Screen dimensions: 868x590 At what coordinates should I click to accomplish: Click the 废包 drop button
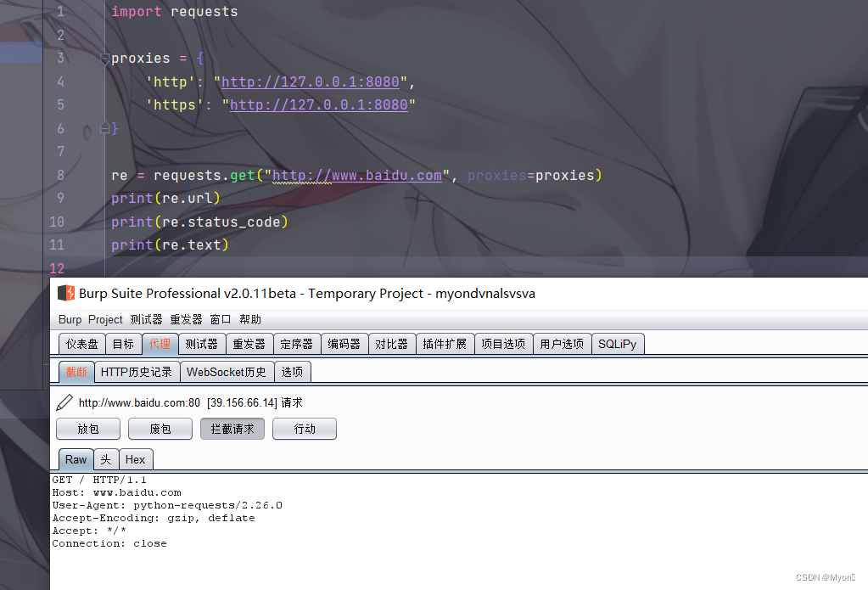pos(160,429)
